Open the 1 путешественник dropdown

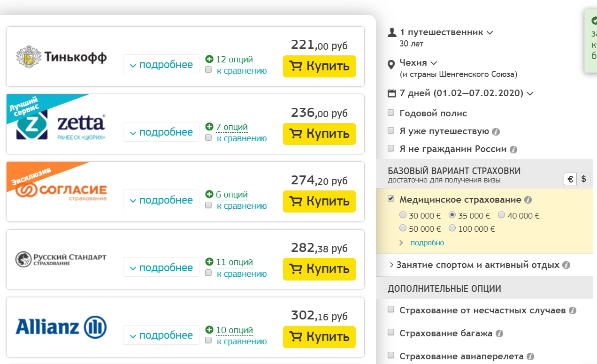(446, 33)
